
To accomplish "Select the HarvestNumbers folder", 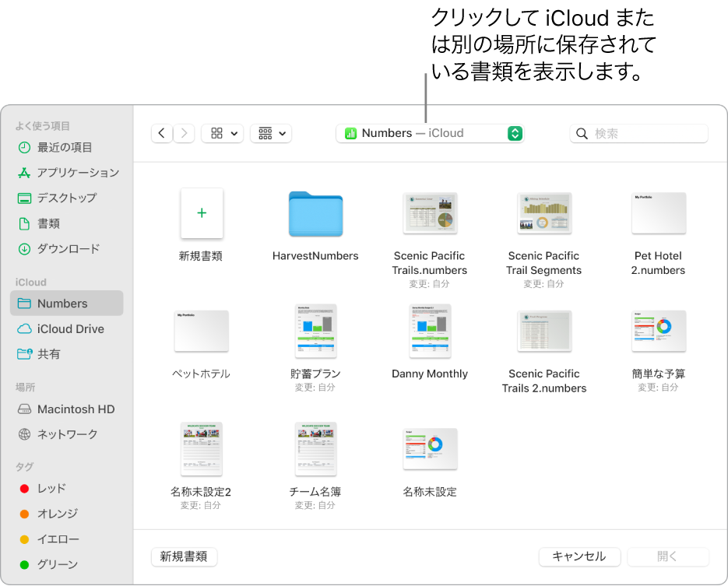I will pyautogui.click(x=315, y=214).
